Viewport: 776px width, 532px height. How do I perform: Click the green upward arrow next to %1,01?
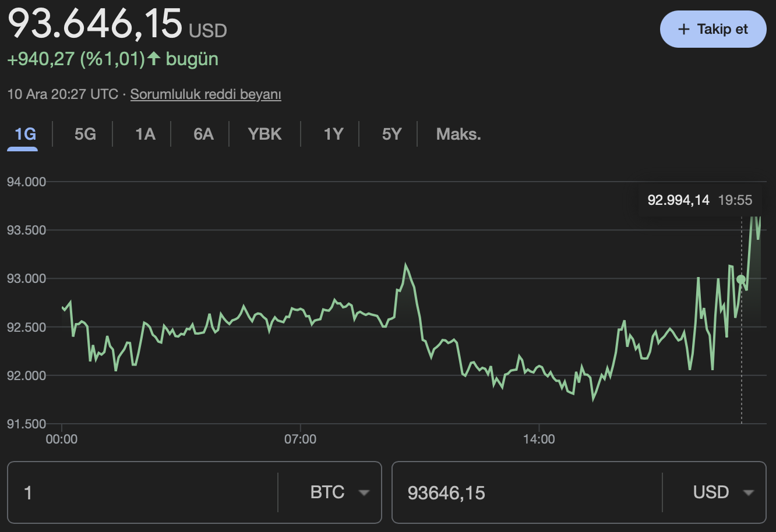click(x=153, y=58)
